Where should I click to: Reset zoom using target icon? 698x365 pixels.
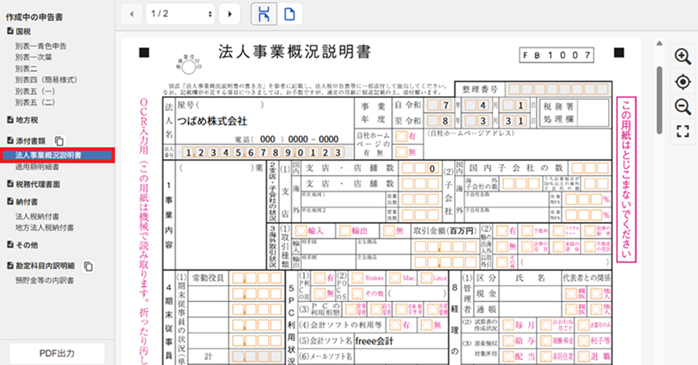pos(682,82)
